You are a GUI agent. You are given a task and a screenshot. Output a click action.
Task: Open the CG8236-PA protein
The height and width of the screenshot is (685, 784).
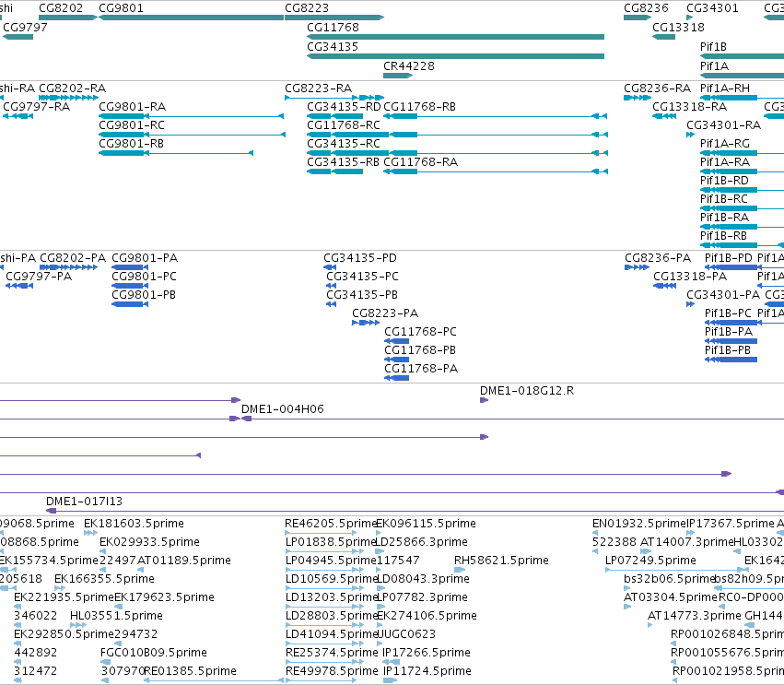click(x=637, y=267)
